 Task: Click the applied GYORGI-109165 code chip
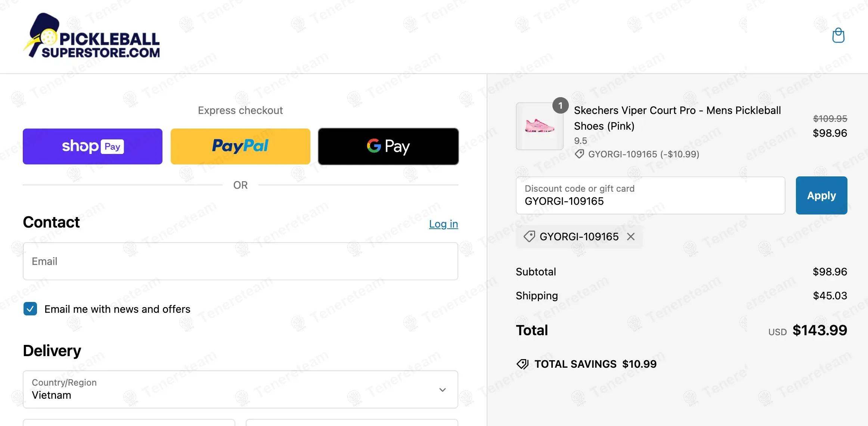[579, 237]
